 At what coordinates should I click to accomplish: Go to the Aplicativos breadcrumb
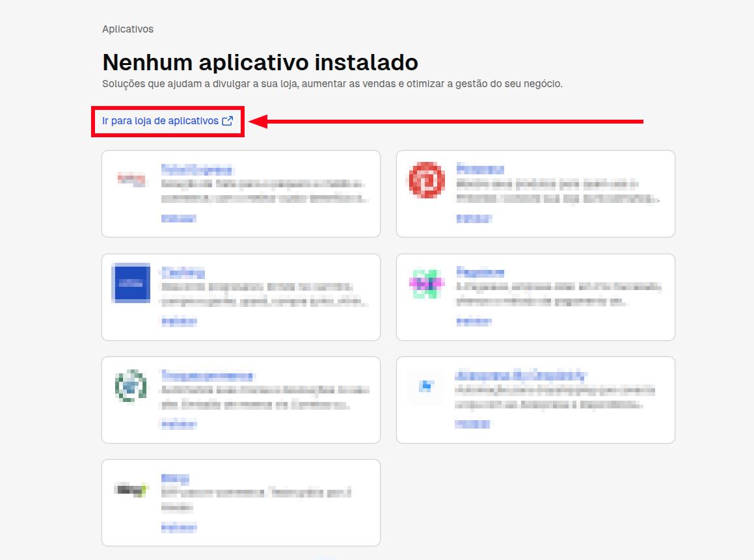[128, 29]
